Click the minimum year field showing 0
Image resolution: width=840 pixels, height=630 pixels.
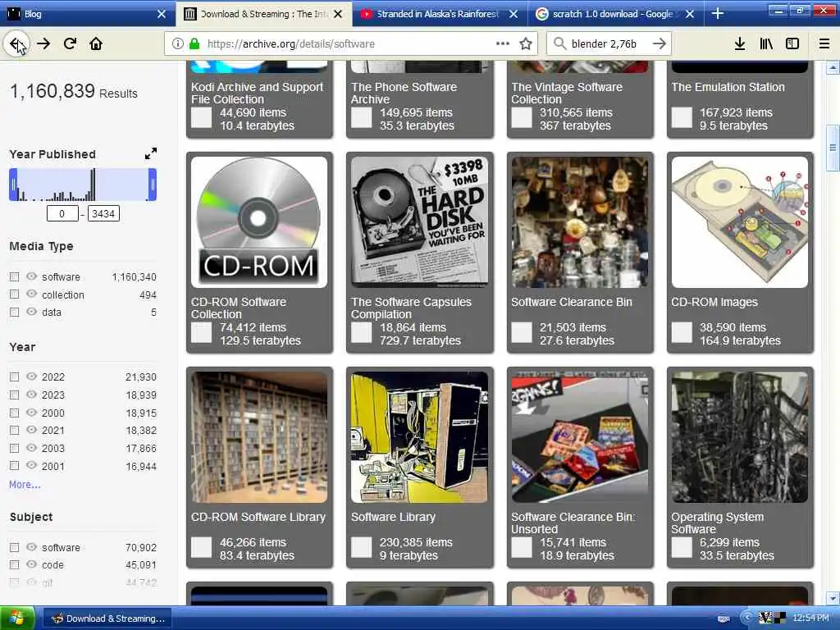(62, 214)
